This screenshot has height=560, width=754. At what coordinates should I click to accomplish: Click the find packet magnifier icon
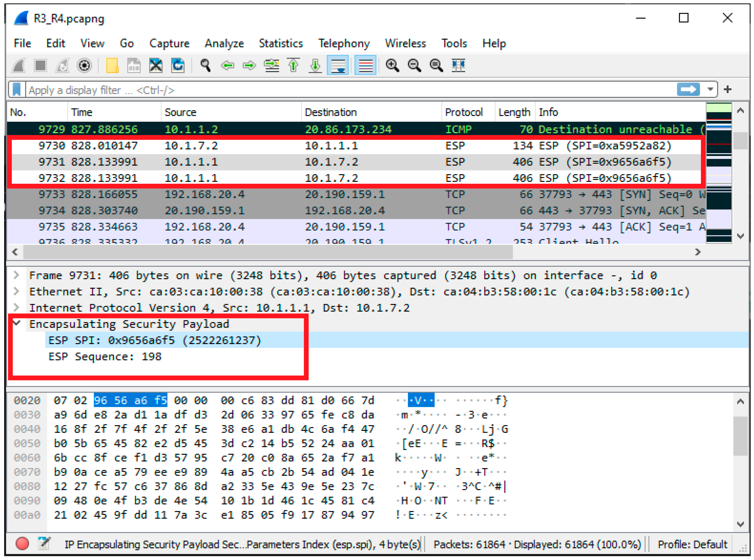click(205, 65)
